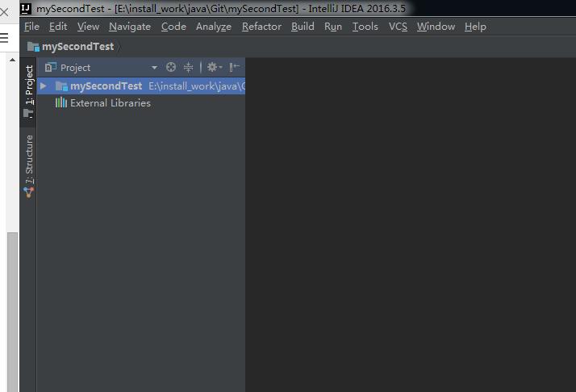Toggle the Structure tool window tab

click(x=29, y=166)
